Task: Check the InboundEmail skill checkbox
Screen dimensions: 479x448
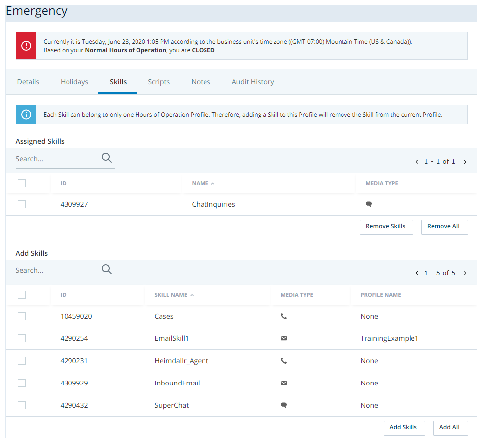Action: pyautogui.click(x=22, y=383)
